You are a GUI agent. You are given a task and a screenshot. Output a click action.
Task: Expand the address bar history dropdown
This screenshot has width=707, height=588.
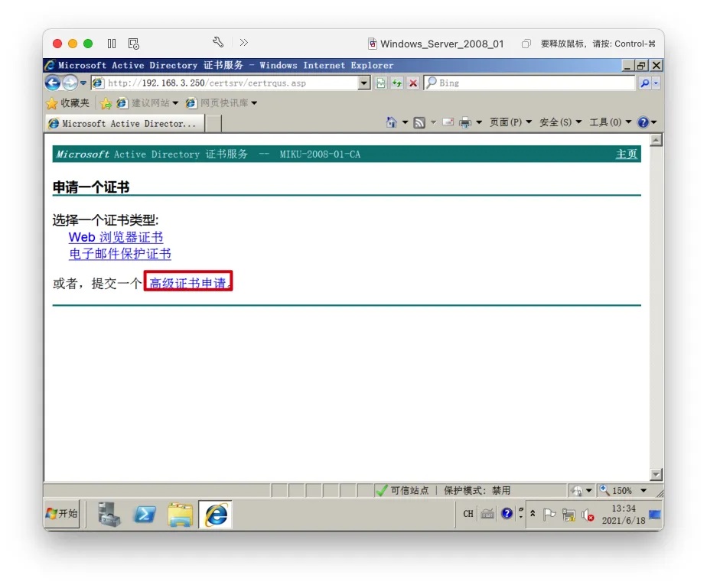point(364,83)
